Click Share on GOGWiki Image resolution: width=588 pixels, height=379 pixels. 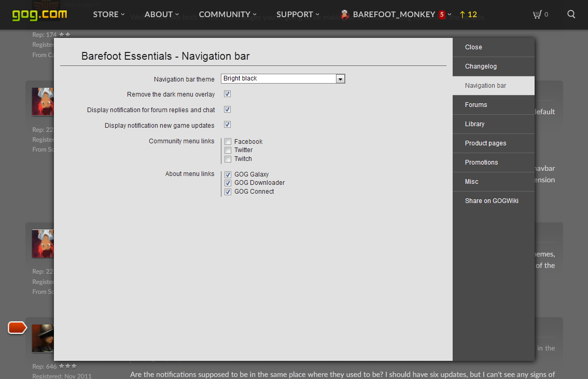tap(494, 200)
